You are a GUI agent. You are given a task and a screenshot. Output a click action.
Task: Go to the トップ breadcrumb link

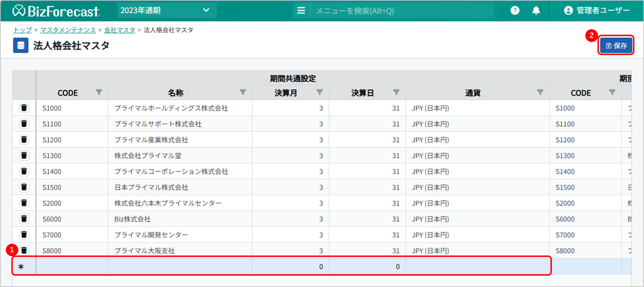pos(22,30)
